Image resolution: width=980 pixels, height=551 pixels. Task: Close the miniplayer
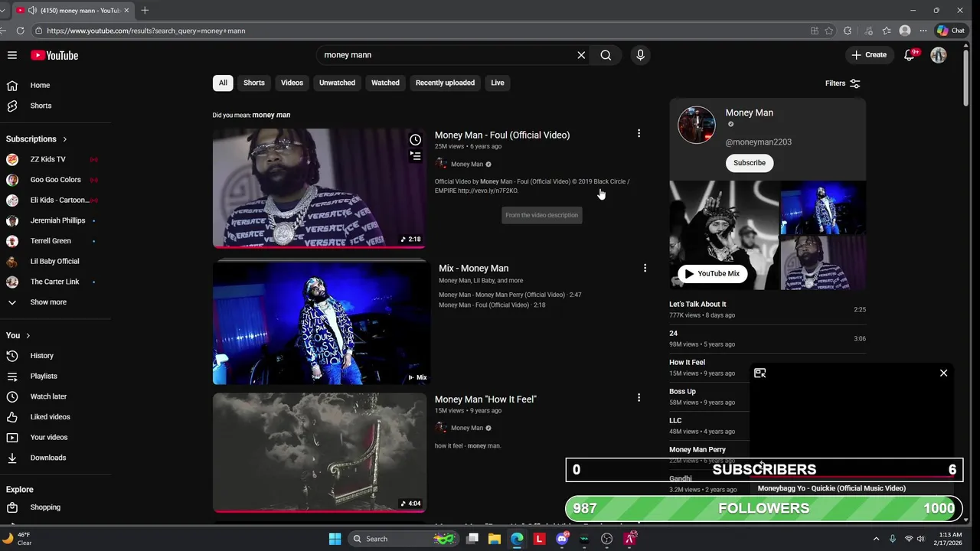[943, 373]
